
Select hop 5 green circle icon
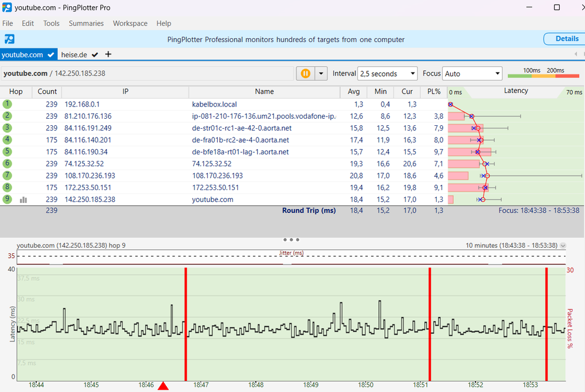[7, 152]
